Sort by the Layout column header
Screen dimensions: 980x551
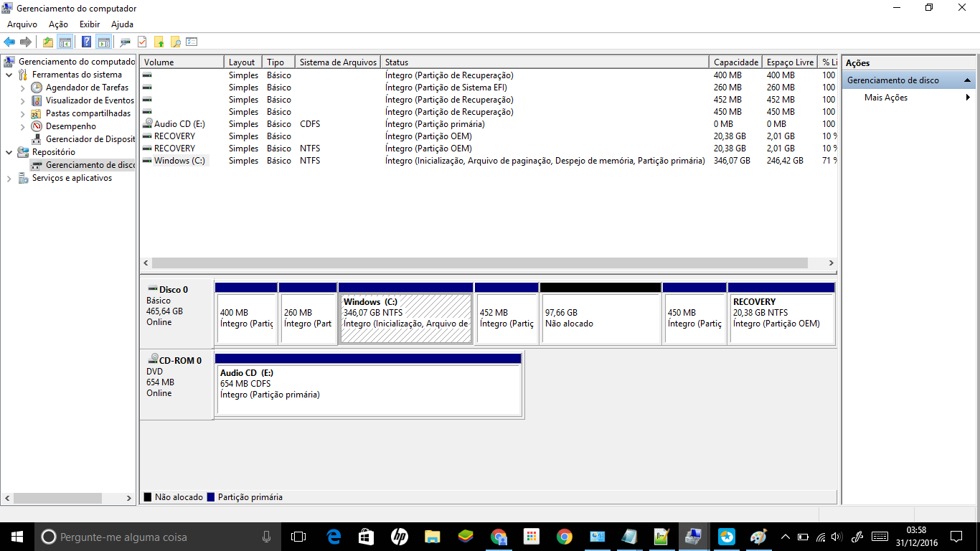pos(243,62)
